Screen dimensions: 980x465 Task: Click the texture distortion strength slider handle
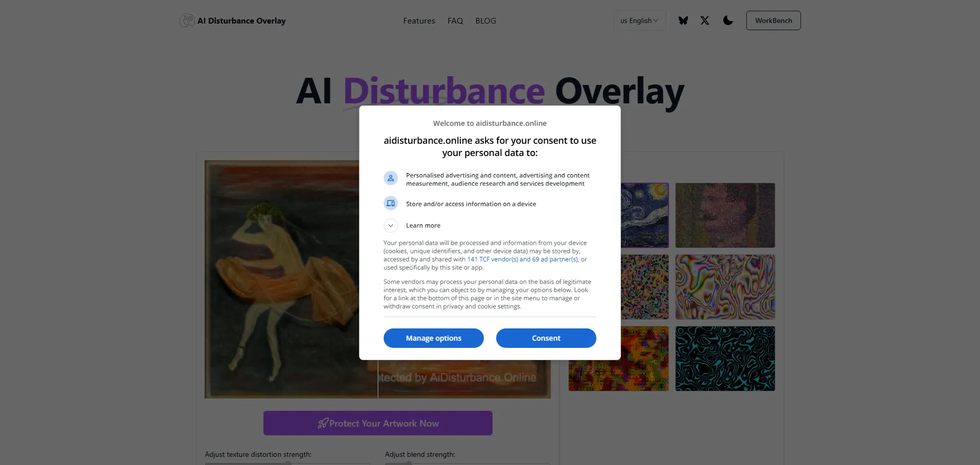click(x=288, y=463)
